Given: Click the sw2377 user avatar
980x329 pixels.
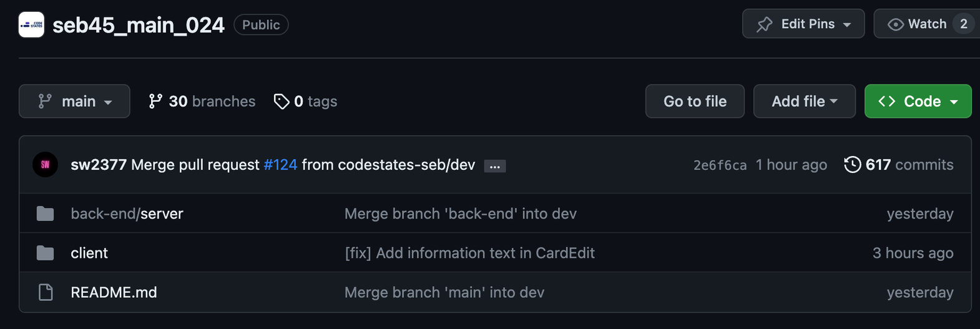Looking at the screenshot, I should pyautogui.click(x=45, y=165).
